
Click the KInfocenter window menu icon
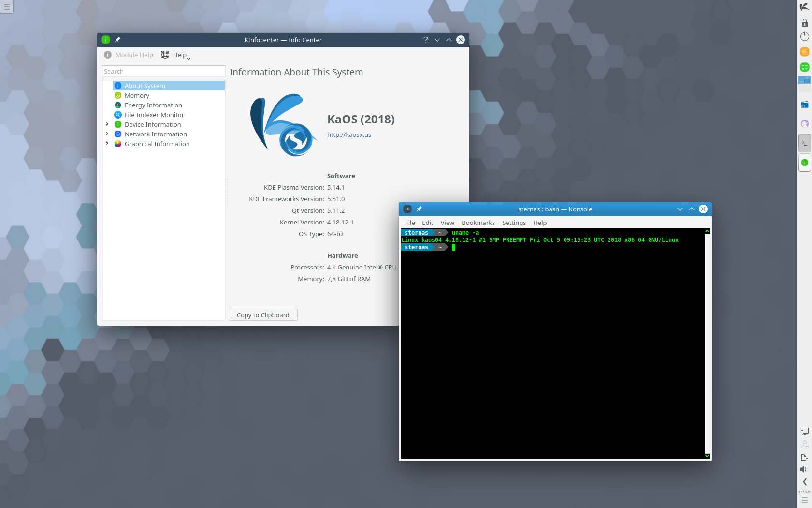point(106,40)
